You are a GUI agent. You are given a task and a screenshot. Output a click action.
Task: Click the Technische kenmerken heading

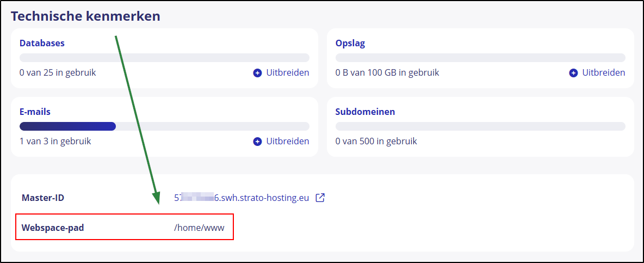point(85,16)
